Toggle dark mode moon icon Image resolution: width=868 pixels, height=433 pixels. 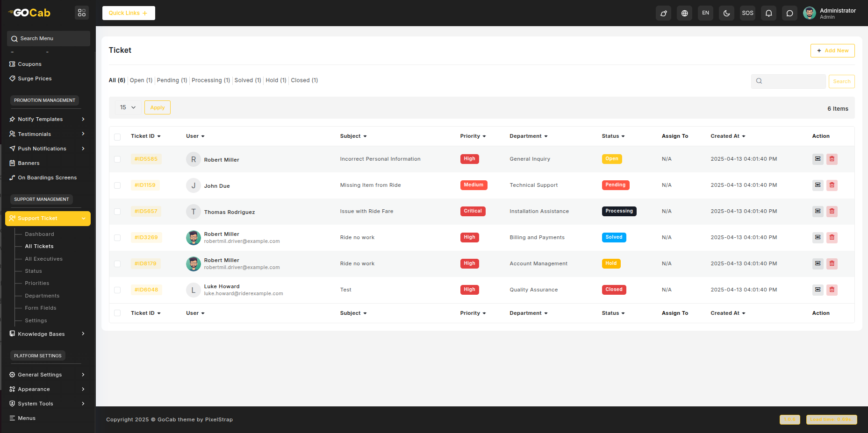click(726, 13)
